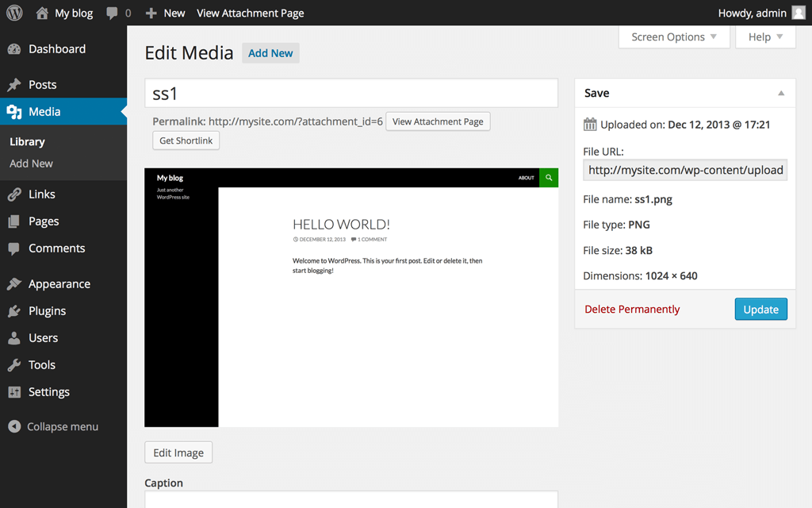
Task: Collapse the Save metabox using arrow
Action: (781, 93)
